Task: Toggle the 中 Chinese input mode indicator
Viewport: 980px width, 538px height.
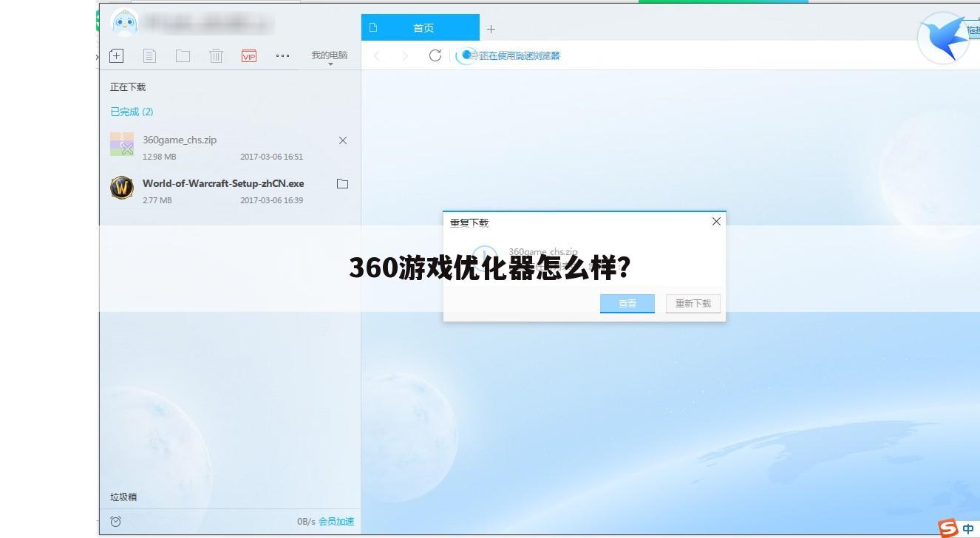Action: (x=968, y=529)
